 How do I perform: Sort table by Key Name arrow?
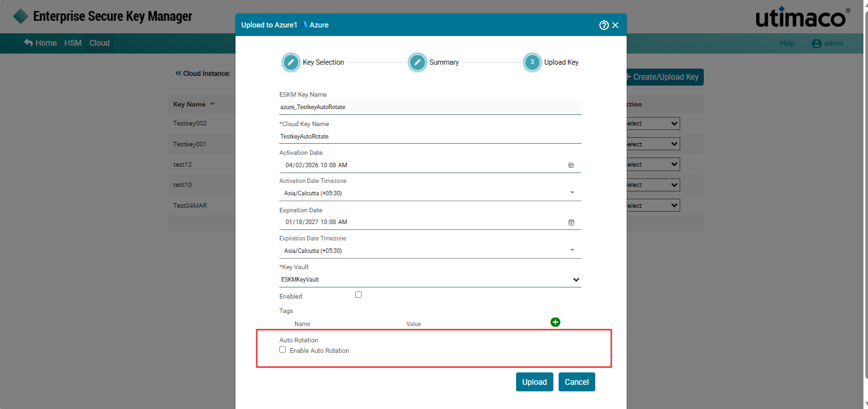tap(212, 105)
